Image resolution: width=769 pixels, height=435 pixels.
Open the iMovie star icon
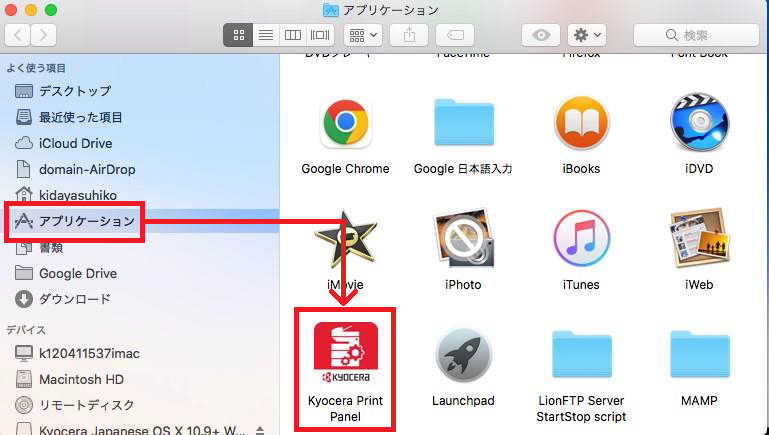[x=345, y=240]
